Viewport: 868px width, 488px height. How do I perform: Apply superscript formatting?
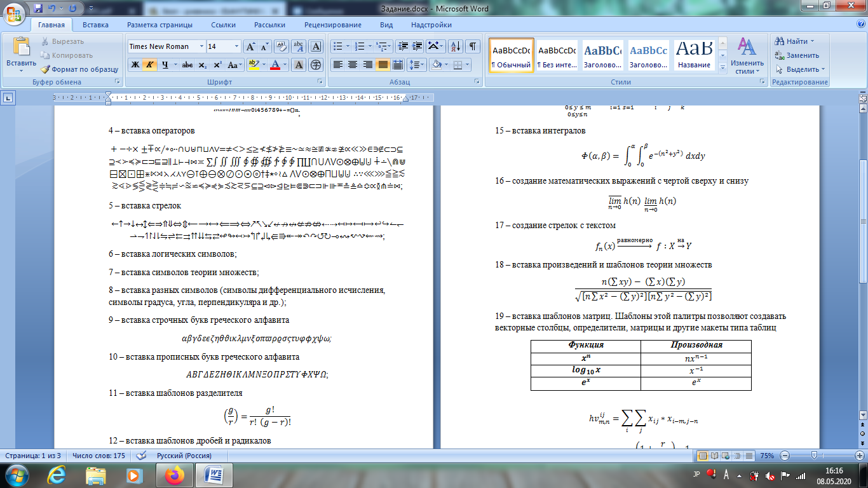tap(217, 65)
